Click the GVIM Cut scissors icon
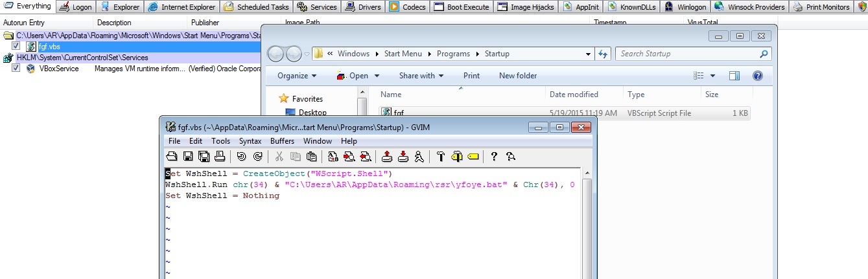Image resolution: width=868 pixels, height=279 pixels. [x=279, y=156]
